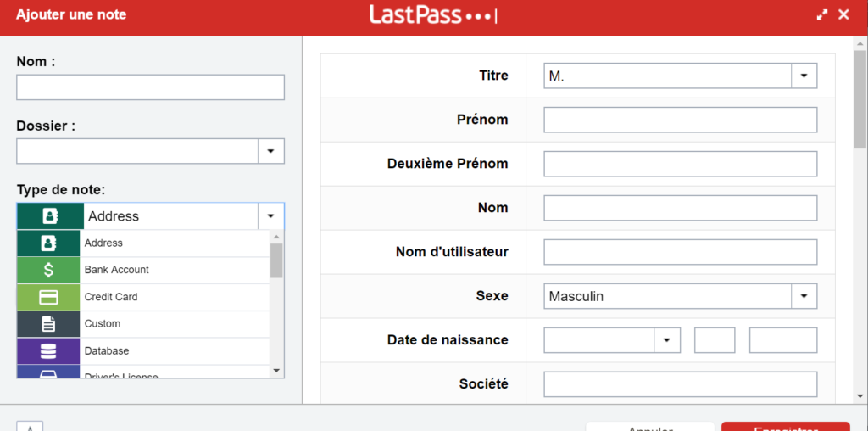Pick the Credit Card icon entry
The width and height of the screenshot is (868, 431).
pos(48,297)
